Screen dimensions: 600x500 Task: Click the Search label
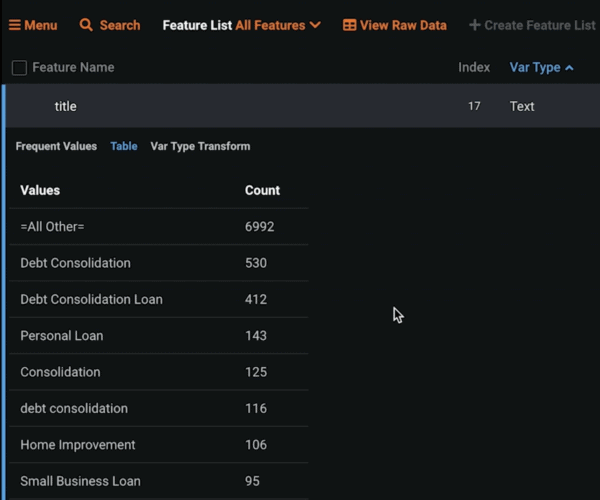[120, 25]
